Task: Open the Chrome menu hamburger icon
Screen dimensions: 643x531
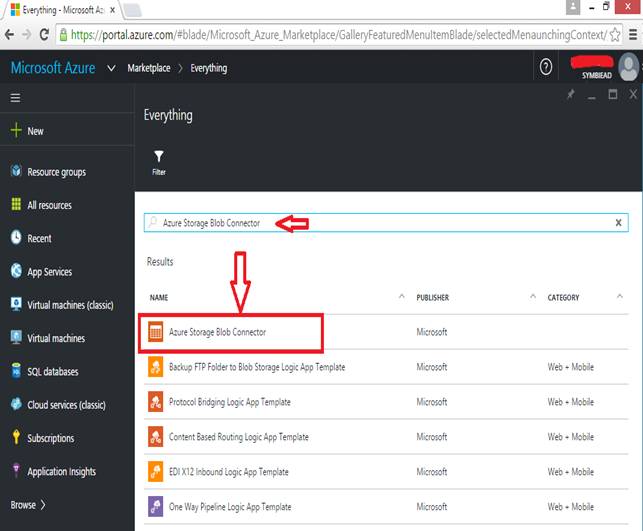Action: point(633,35)
